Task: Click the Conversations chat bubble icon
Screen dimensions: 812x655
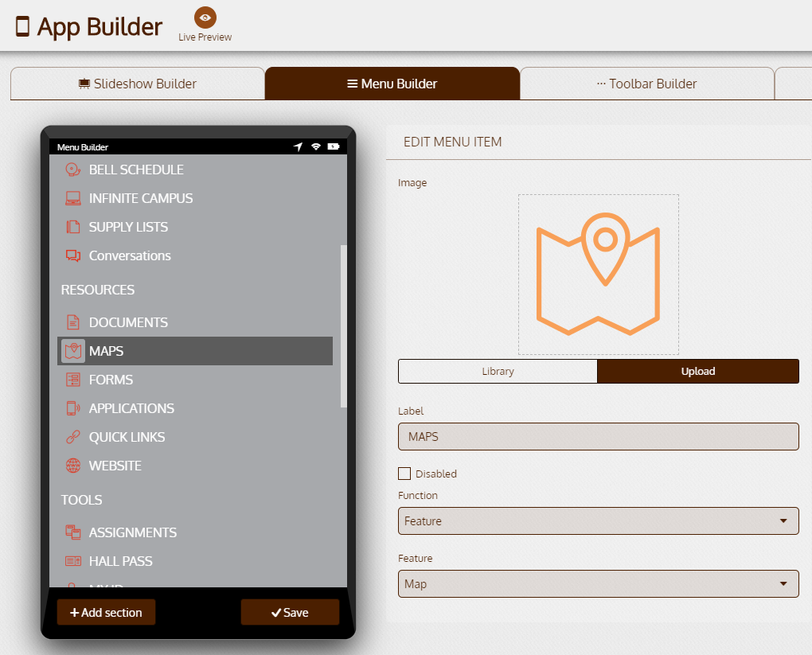Action: tap(73, 255)
